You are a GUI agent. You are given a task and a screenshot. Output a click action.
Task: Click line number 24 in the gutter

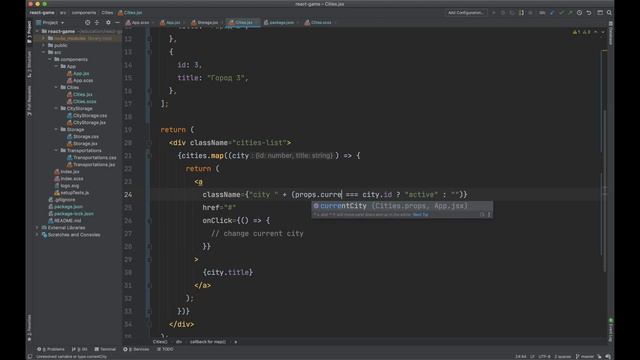point(128,195)
